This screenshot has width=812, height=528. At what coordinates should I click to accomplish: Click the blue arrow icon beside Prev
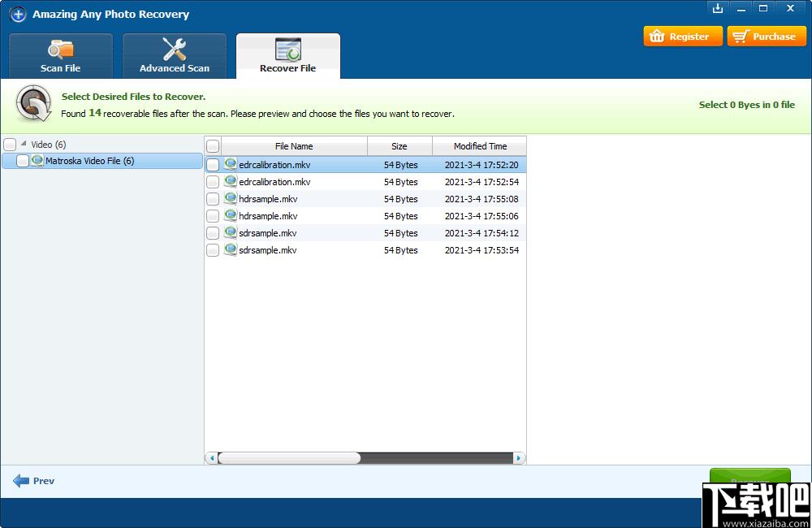pyautogui.click(x=21, y=481)
